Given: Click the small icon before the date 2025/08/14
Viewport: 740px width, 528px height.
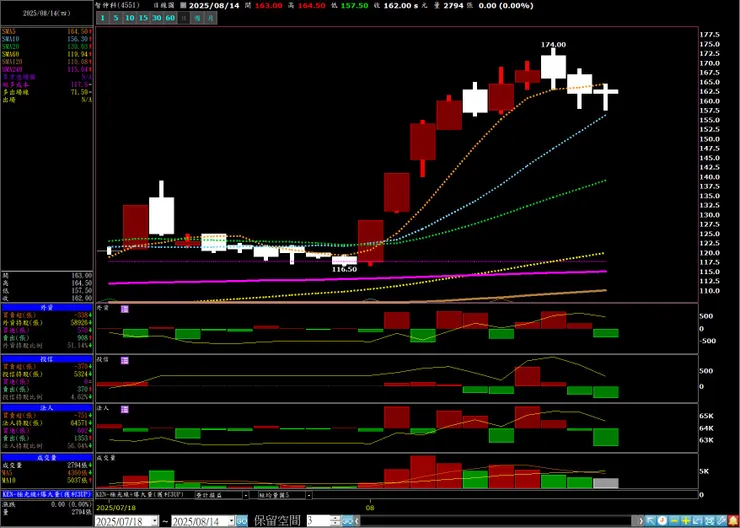Looking at the screenshot, I should 183,6.
